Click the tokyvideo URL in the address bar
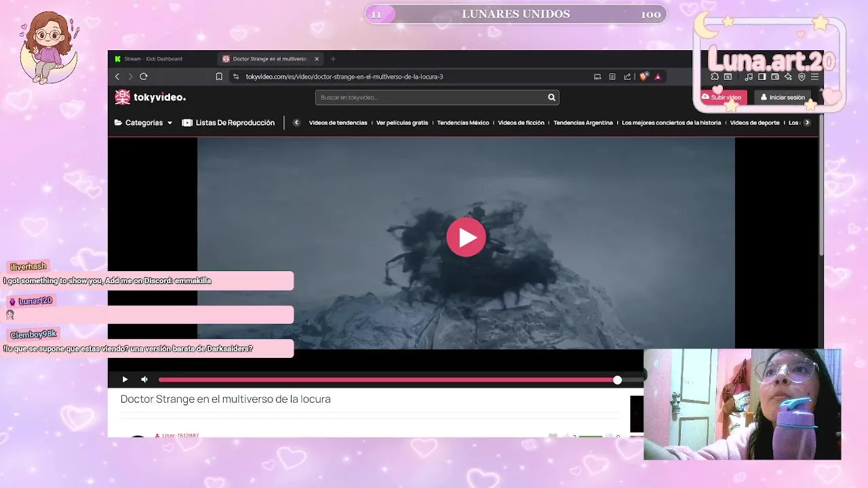868x488 pixels. [x=344, y=77]
